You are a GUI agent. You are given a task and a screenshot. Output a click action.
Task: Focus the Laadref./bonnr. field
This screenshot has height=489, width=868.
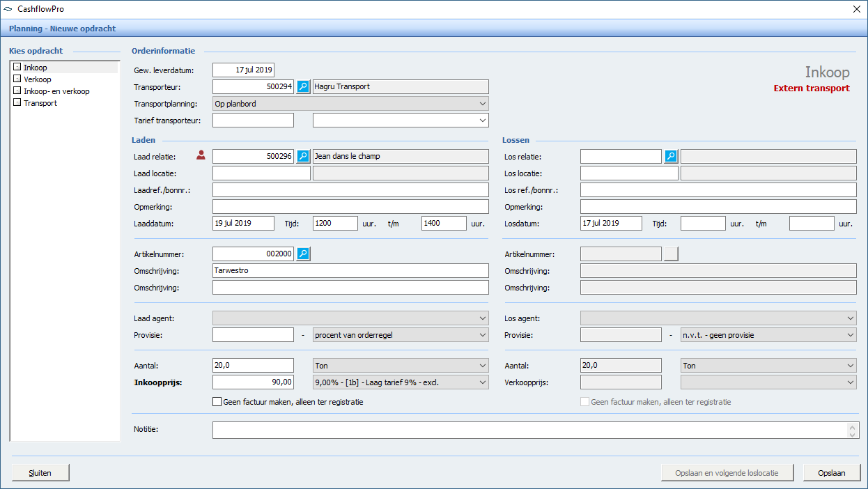pyautogui.click(x=350, y=190)
